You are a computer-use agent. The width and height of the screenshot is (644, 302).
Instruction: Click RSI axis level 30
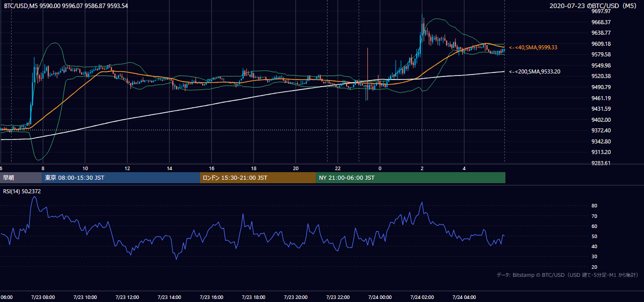click(594, 257)
